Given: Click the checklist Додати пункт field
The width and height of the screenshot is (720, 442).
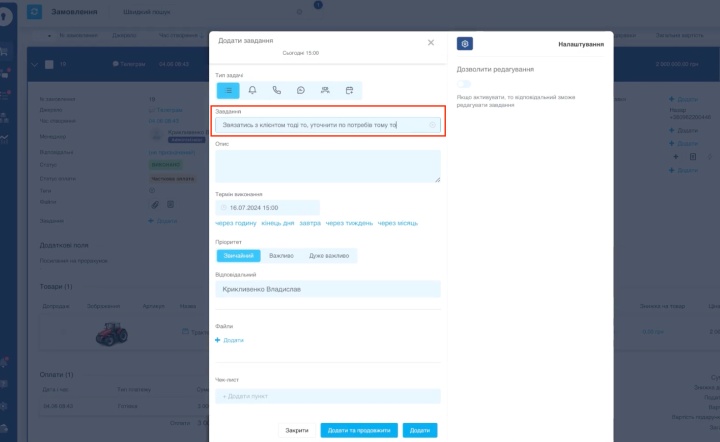Looking at the screenshot, I should [328, 396].
